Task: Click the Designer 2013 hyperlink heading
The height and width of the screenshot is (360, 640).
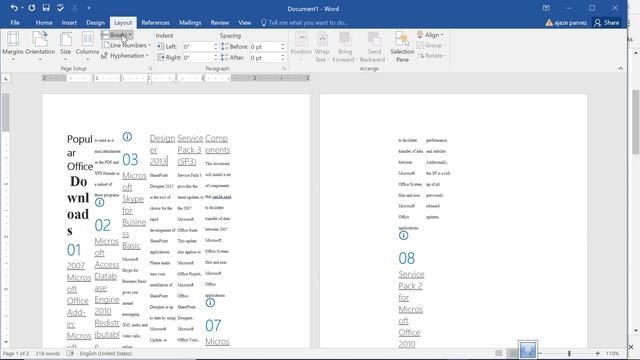Action: point(162,150)
